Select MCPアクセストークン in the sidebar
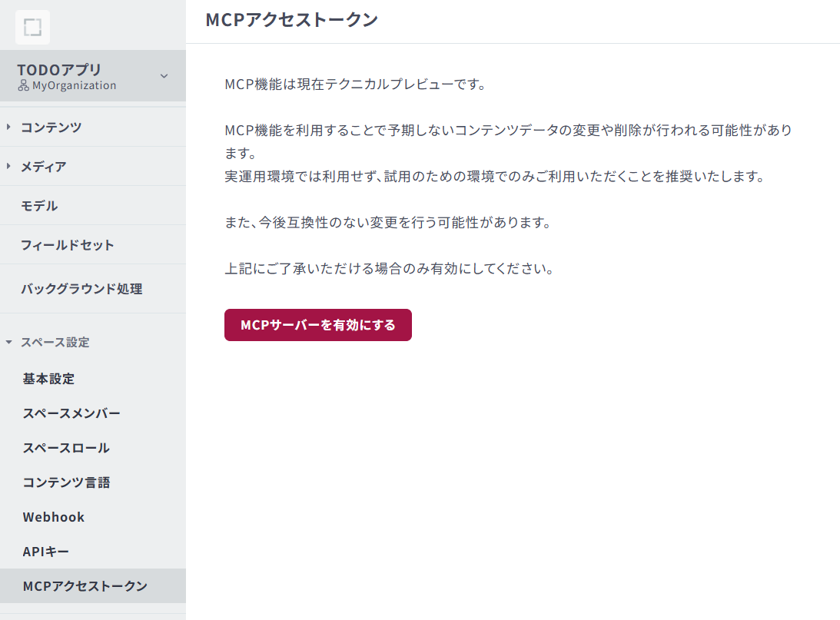The height and width of the screenshot is (620, 840). (x=85, y=586)
